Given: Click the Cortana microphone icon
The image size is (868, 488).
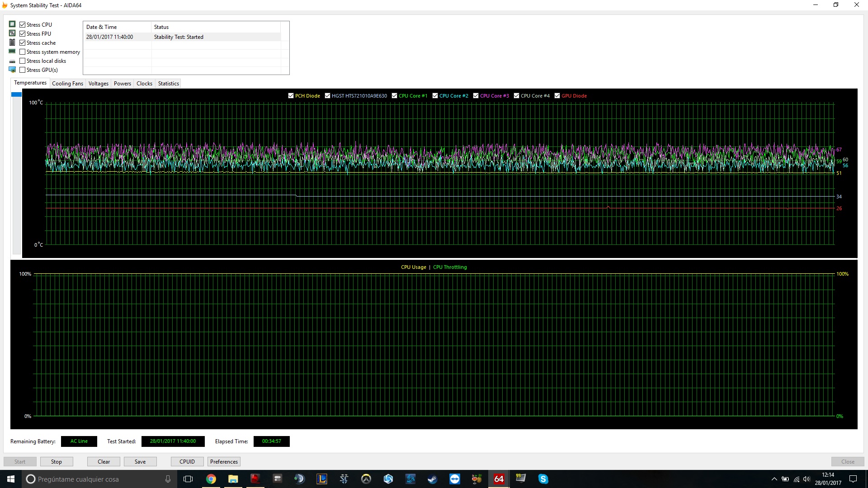Looking at the screenshot, I should click(x=168, y=479).
